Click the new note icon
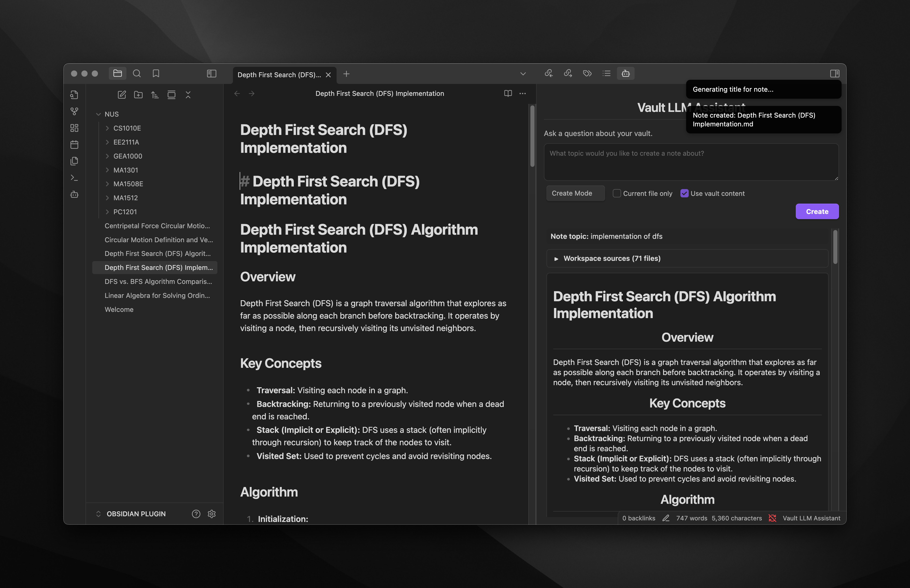 [x=122, y=95]
